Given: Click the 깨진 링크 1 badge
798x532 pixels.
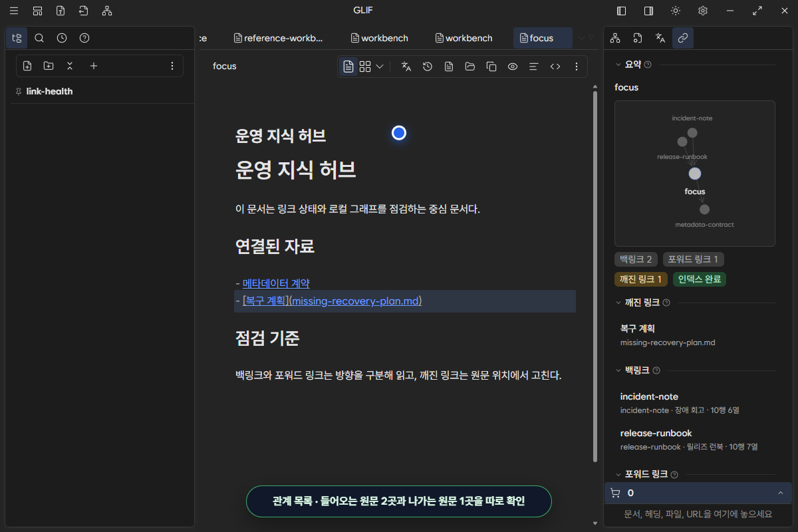Looking at the screenshot, I should click(641, 279).
